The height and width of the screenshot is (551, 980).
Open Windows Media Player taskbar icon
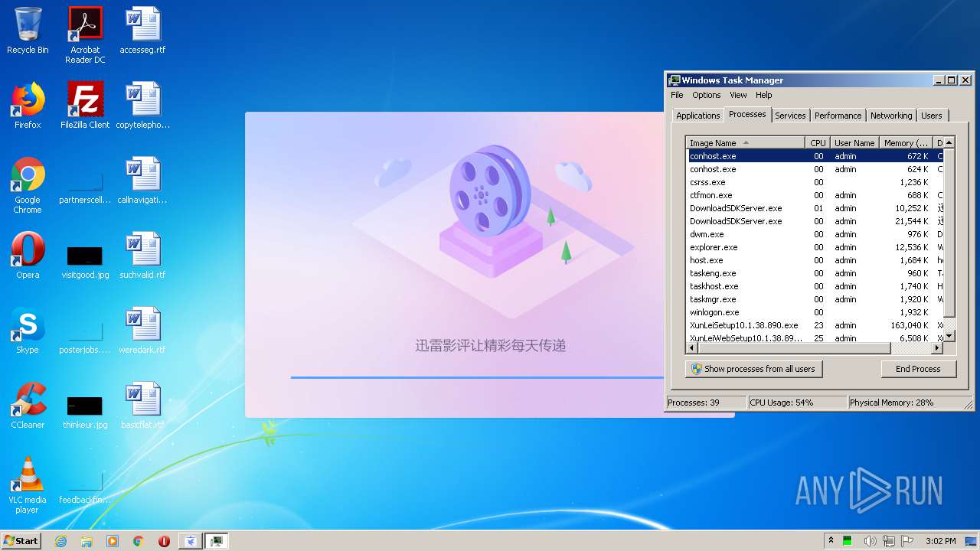click(113, 541)
